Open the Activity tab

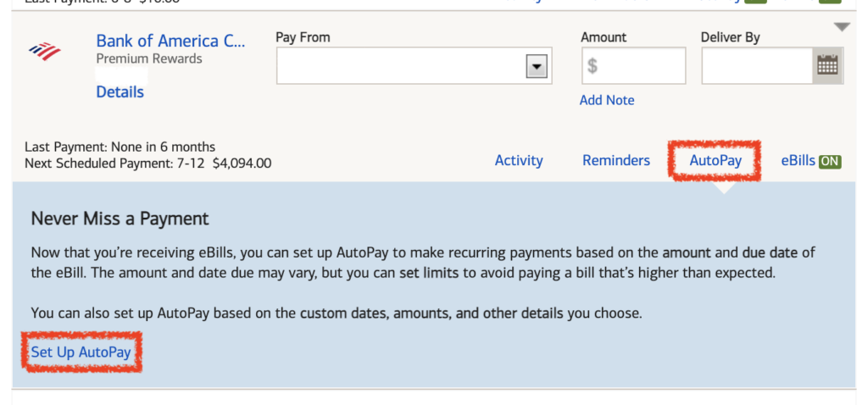(x=519, y=160)
